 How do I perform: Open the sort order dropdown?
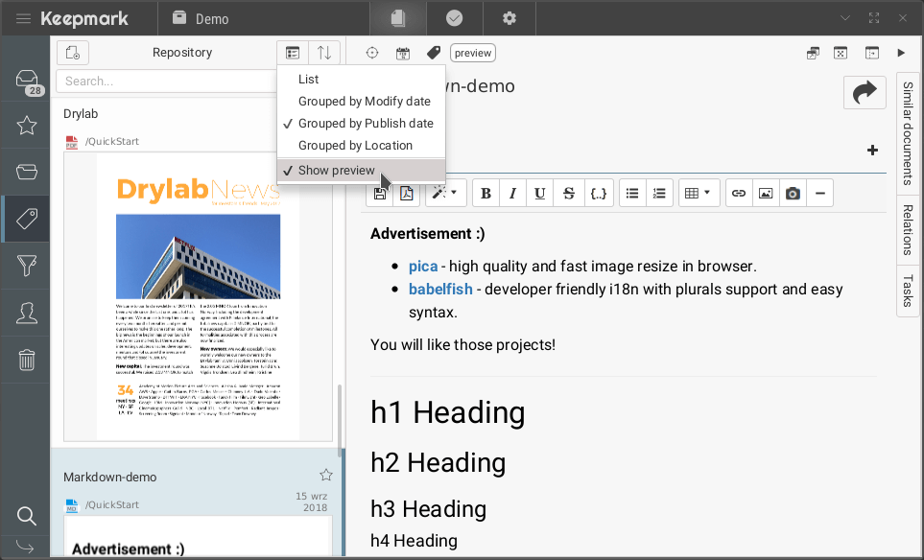point(324,53)
